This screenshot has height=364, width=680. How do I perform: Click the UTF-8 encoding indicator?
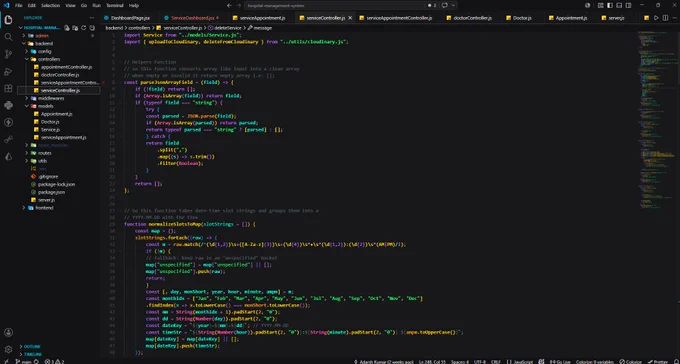[x=480, y=361]
